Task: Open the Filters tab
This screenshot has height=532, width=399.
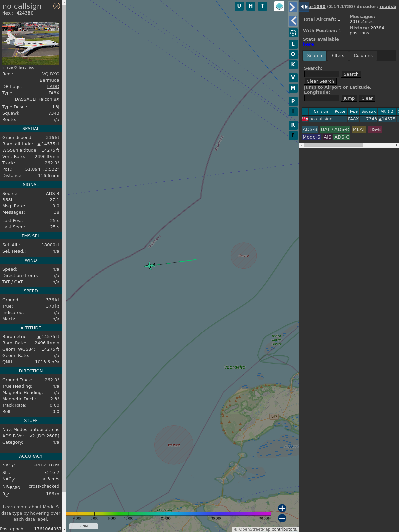Action: (338, 56)
